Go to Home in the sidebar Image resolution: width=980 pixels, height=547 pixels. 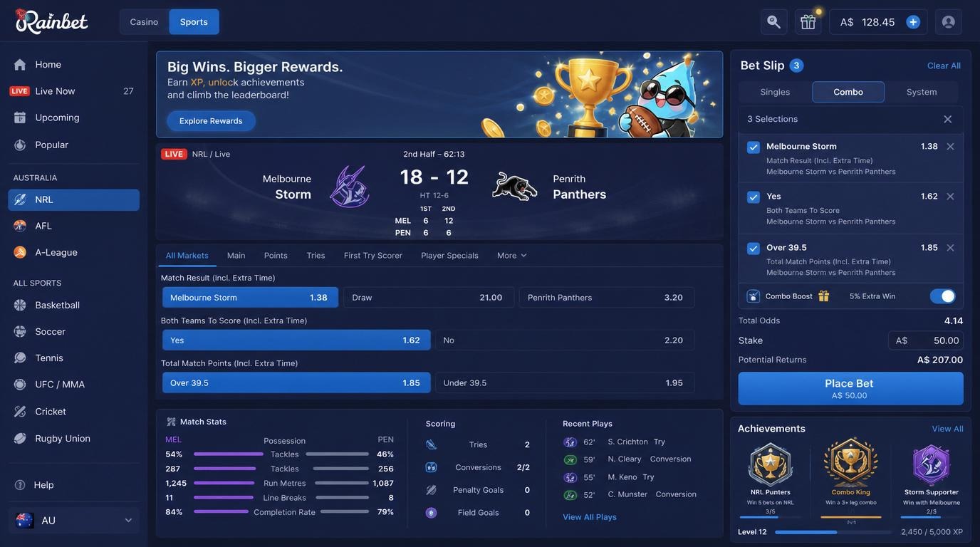point(74,64)
